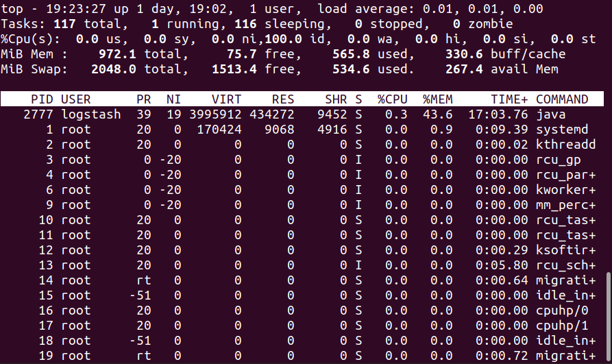
Task: Select the systemd process name
Action: pyautogui.click(x=562, y=130)
